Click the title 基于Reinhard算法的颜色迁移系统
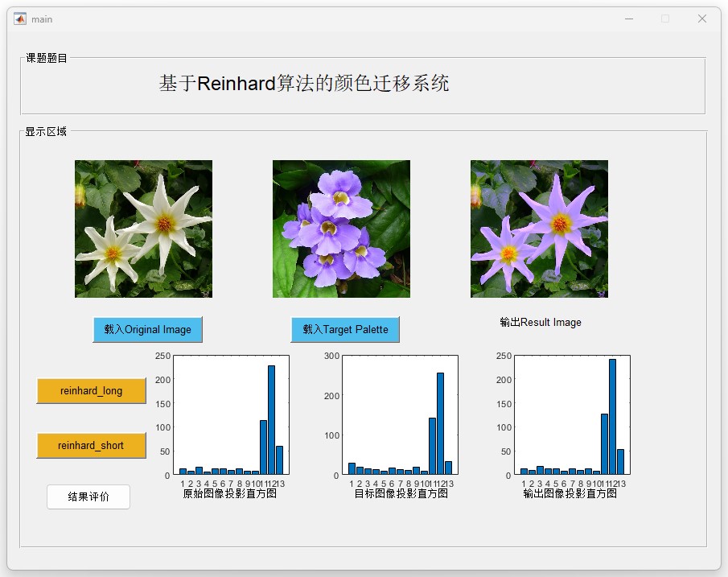Screen dimensions: 728x577 pos(304,84)
